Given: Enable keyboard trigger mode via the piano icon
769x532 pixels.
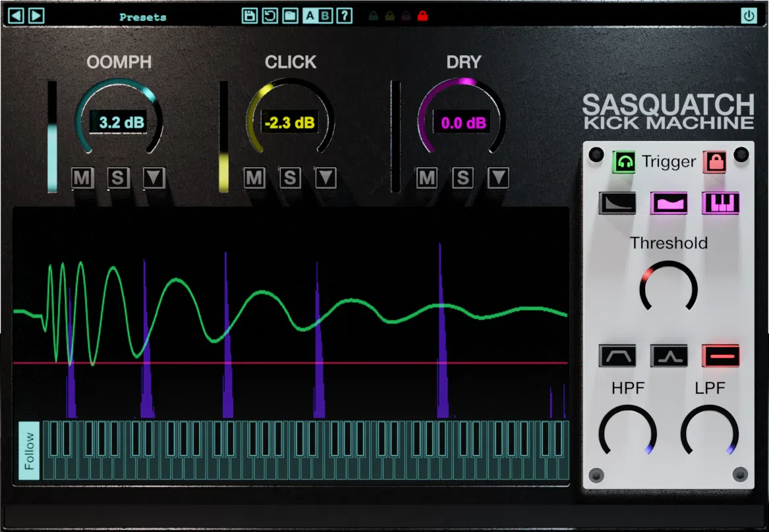Looking at the screenshot, I should click(x=720, y=203).
